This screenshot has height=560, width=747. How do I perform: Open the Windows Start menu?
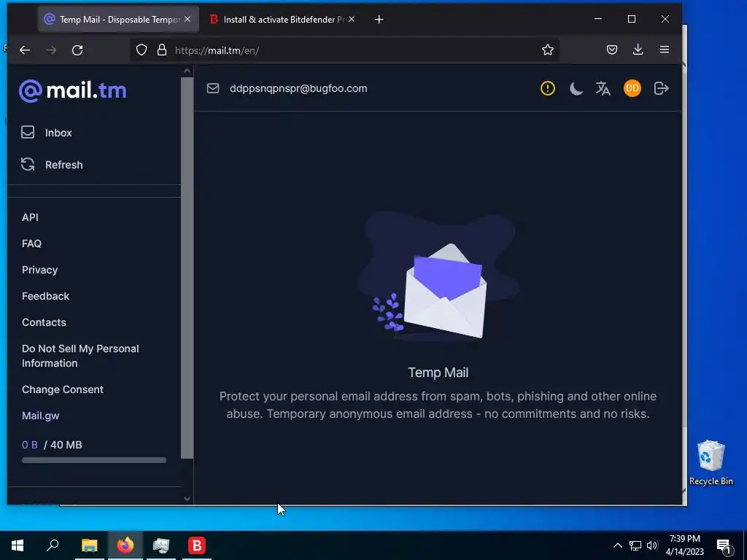(18, 545)
